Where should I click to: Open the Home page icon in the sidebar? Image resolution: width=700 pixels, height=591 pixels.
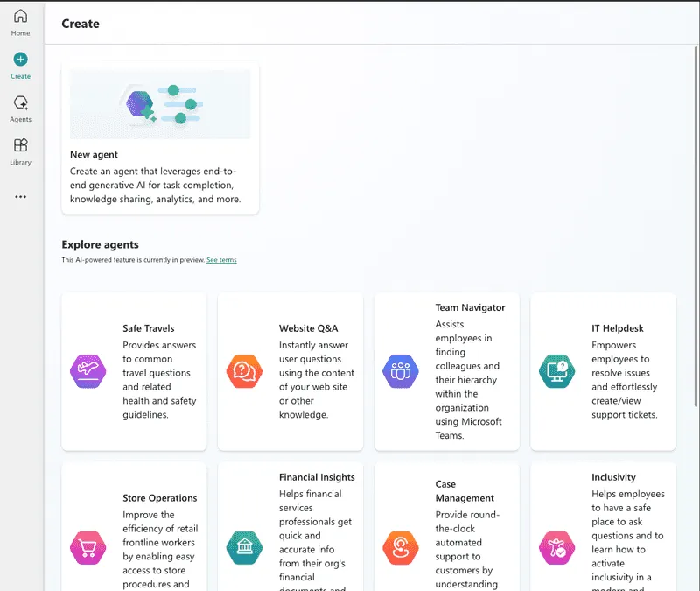click(x=20, y=16)
